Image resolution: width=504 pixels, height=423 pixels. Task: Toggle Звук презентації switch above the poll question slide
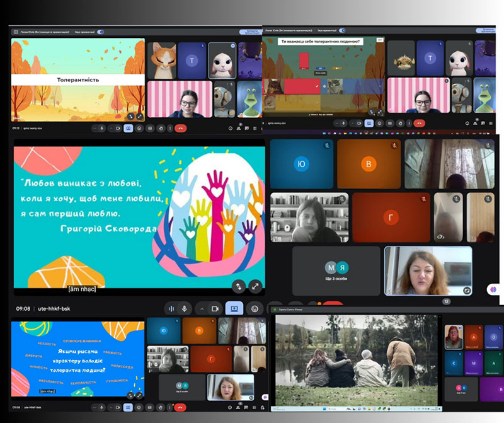tap(341, 30)
